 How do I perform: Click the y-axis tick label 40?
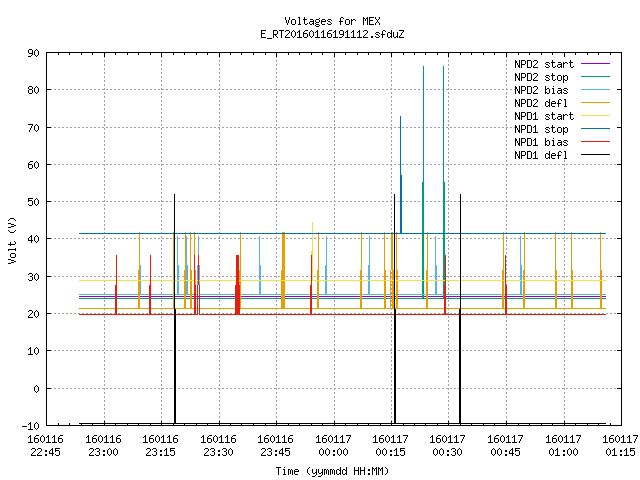(x=33, y=239)
